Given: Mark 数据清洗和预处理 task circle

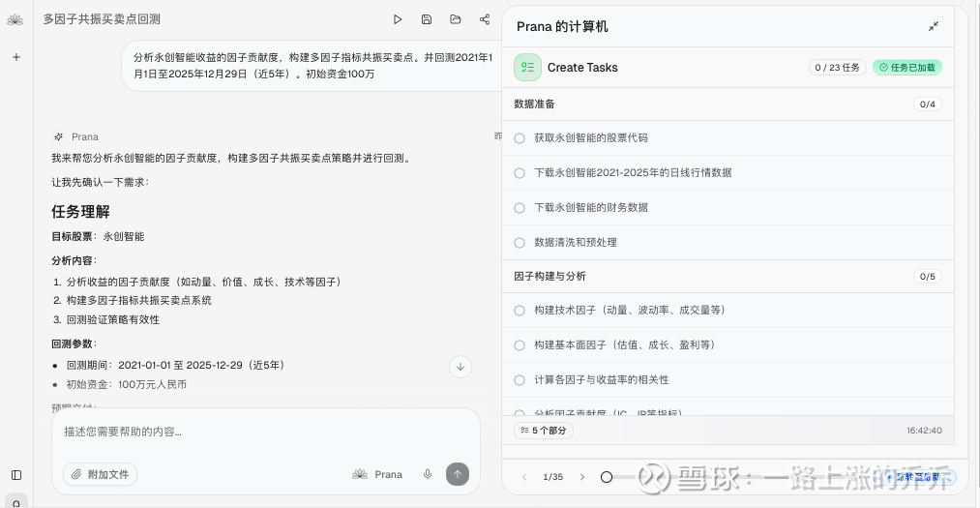Looking at the screenshot, I should [520, 243].
